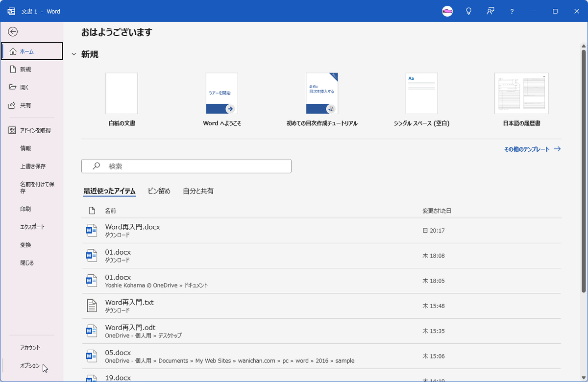Open the feedback icon in title bar

(x=490, y=11)
